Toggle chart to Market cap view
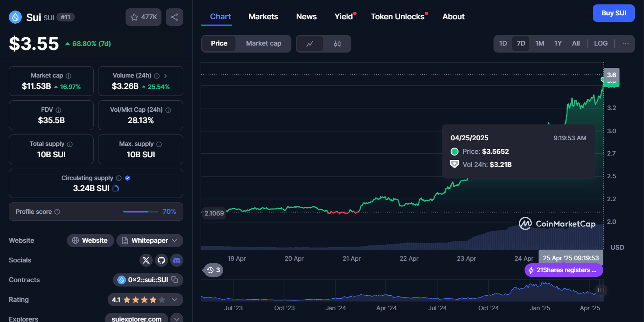This screenshot has width=644, height=322. [263, 43]
